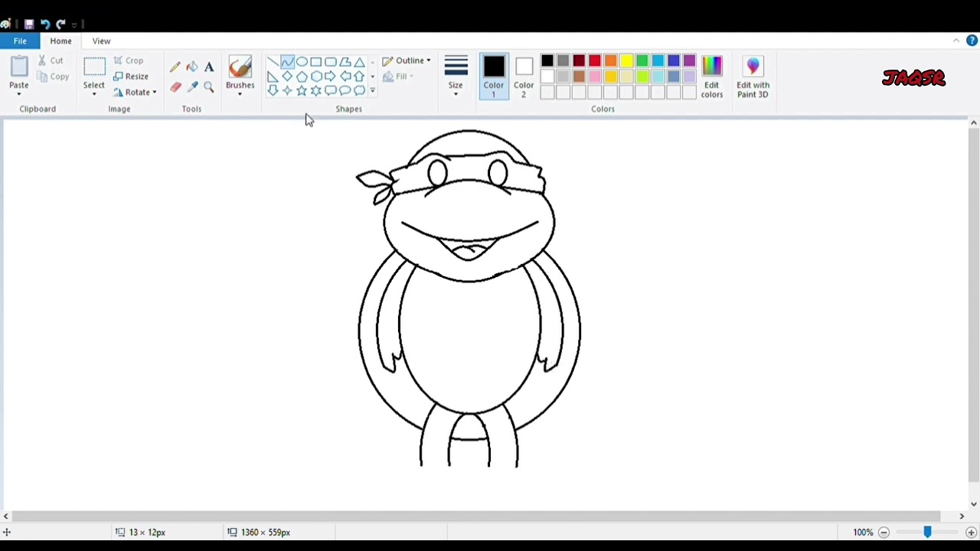This screenshot has width=980, height=551.
Task: Click the horizontal scrollbar left arrow
Action: 6,517
